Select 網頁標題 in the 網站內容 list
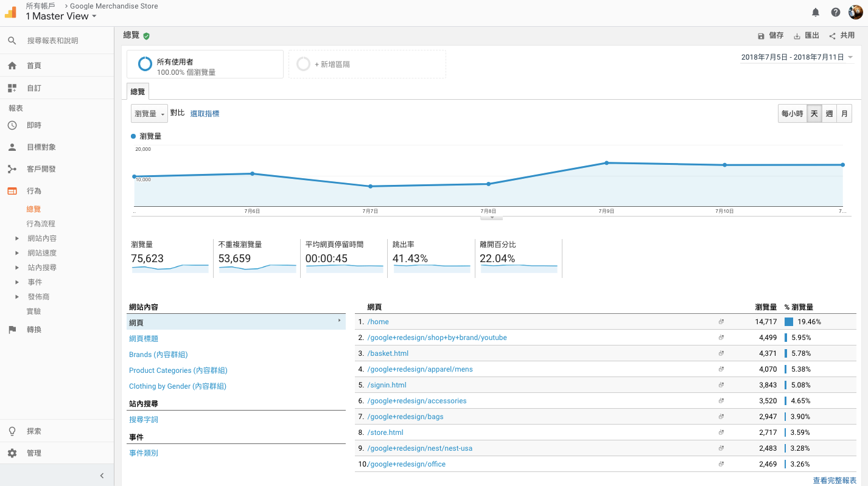The height and width of the screenshot is (486, 868). pos(144,339)
